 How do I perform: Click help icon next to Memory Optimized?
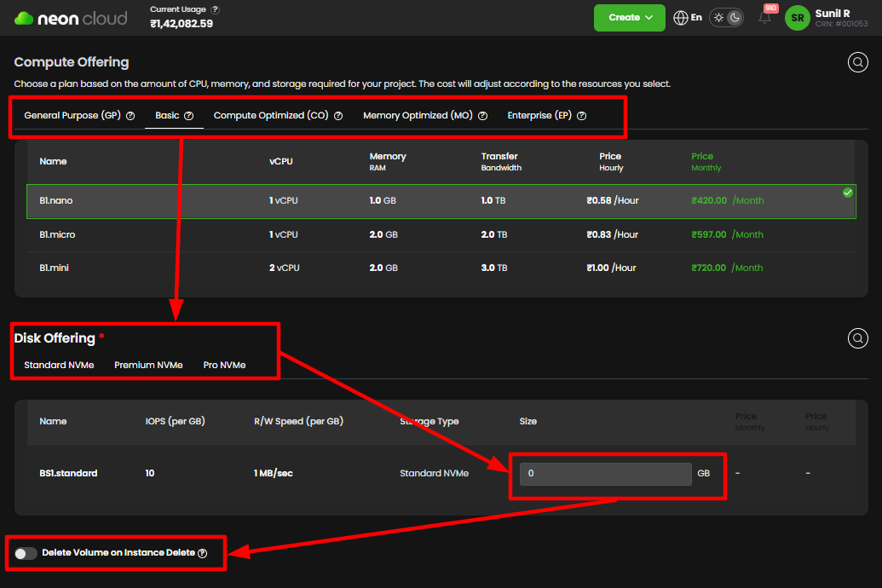coord(482,116)
